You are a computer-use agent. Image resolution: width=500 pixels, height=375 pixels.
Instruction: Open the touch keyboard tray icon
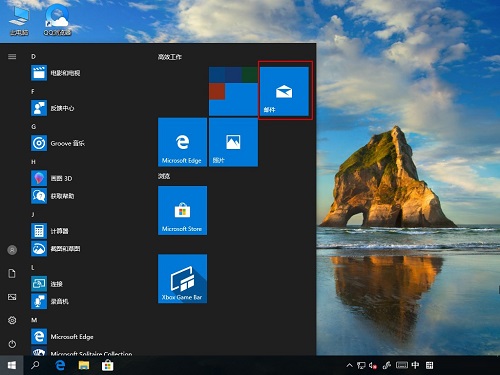(402, 365)
